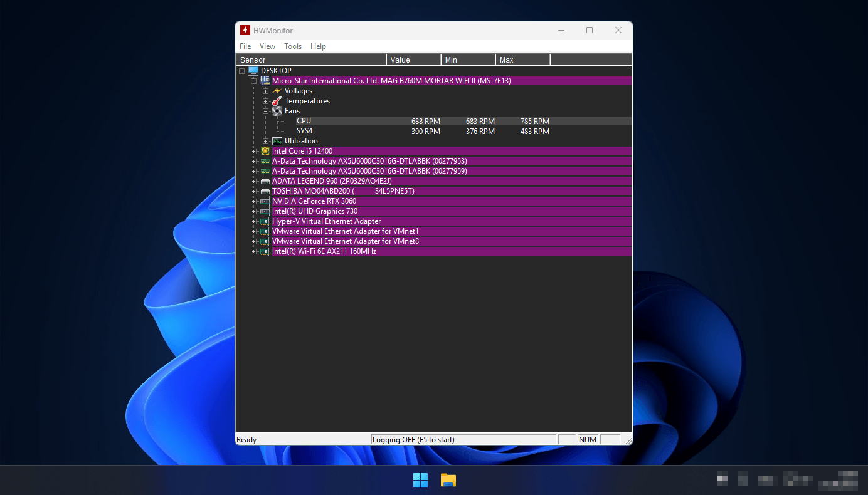Expand the VMnet1 Ethernet Adapter node
The width and height of the screenshot is (868, 495).
click(x=253, y=231)
